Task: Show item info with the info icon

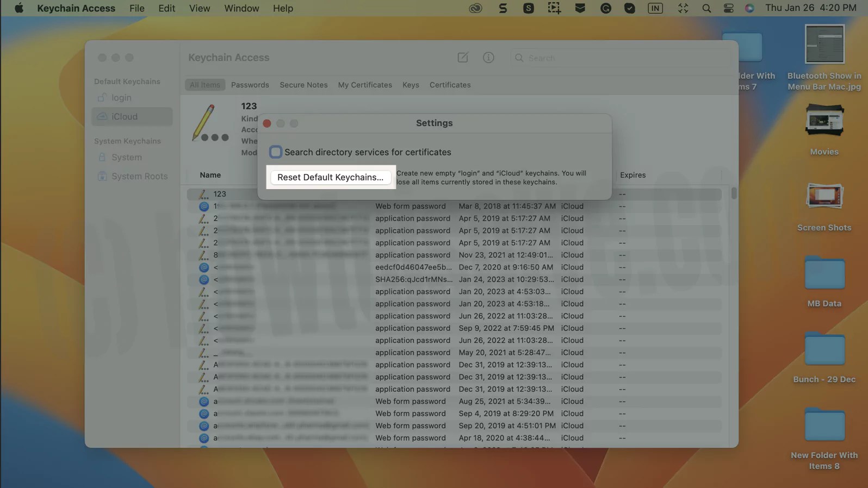Action: pos(488,58)
